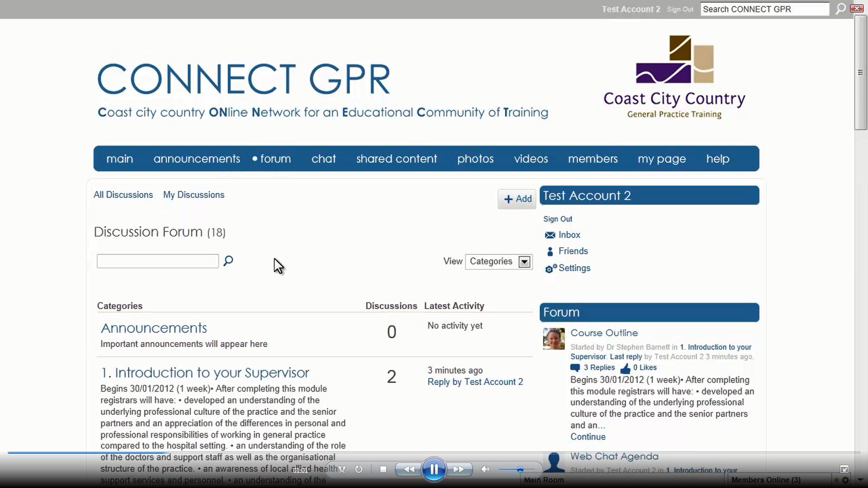Image resolution: width=868 pixels, height=488 pixels.
Task: Pause the video playback
Action: (434, 470)
